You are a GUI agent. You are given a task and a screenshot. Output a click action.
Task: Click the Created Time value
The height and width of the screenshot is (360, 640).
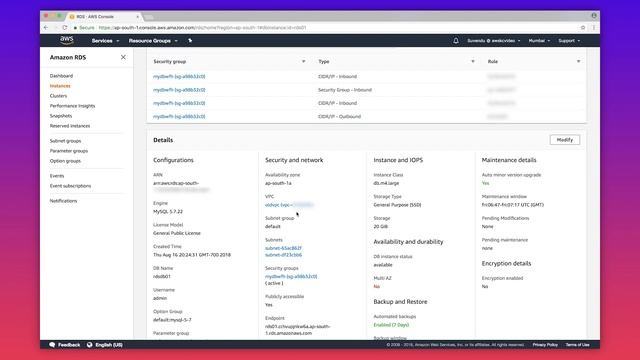point(192,255)
